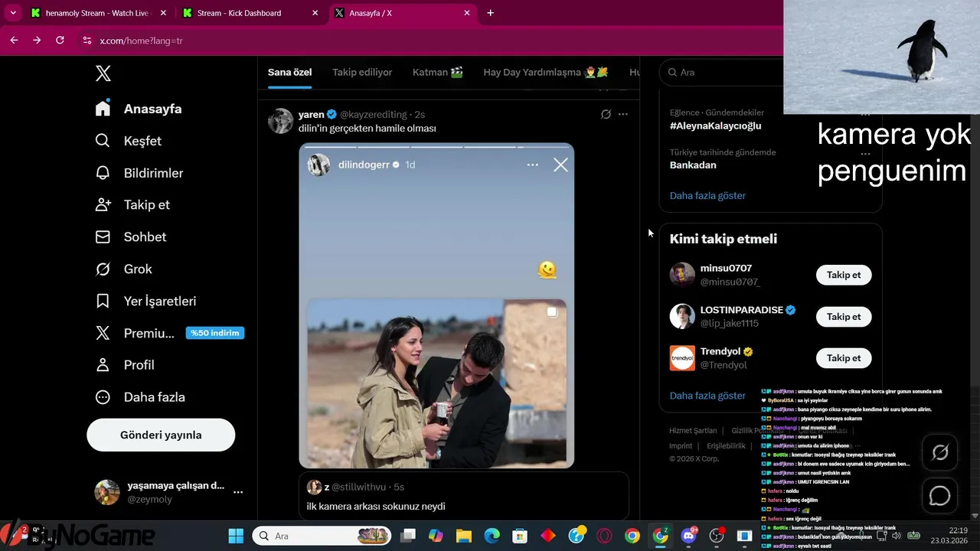Open #AleynaKalaycıoğlu trend
This screenshot has height=551, width=980.
(715, 126)
